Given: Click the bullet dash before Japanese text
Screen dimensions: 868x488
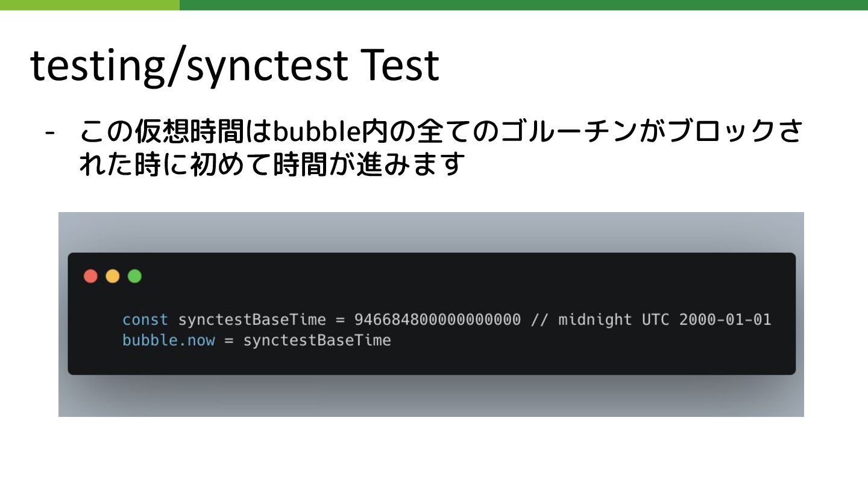Looking at the screenshot, I should click(x=50, y=133).
